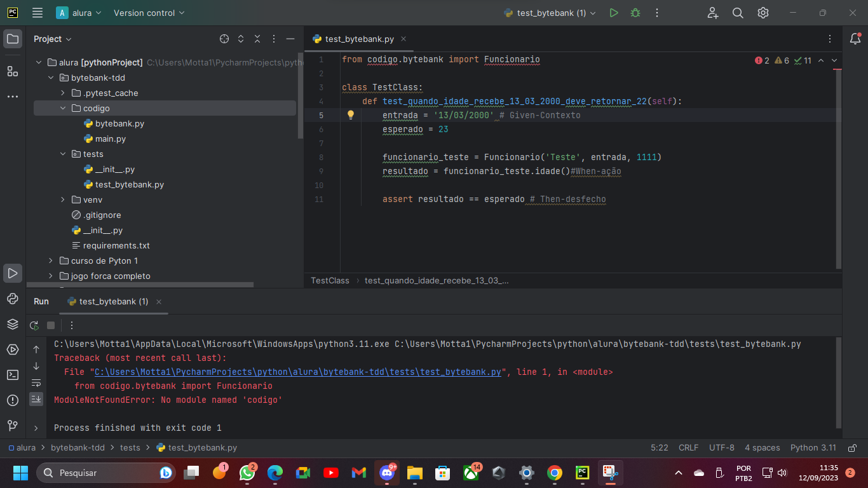Screen dimensions: 868x488
Task: Expand the .pytest_cache folder
Action: click(63, 93)
